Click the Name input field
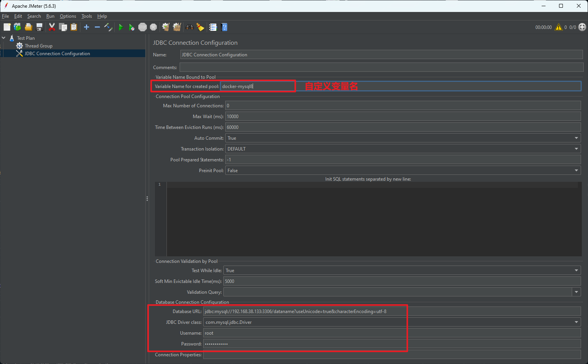 tap(381, 55)
